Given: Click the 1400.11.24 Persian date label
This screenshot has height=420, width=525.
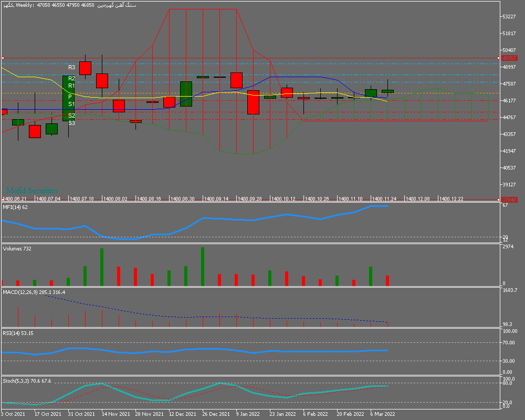Looking at the screenshot, I should (x=384, y=198).
